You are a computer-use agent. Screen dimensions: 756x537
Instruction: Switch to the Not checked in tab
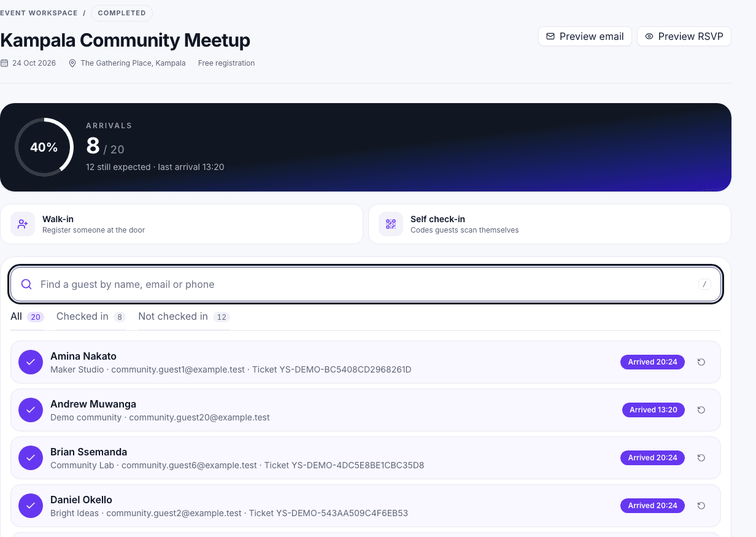point(184,317)
